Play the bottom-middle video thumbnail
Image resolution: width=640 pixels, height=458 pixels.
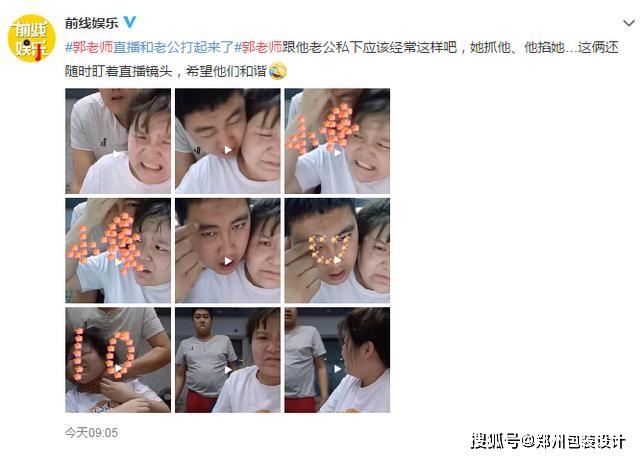(x=228, y=360)
